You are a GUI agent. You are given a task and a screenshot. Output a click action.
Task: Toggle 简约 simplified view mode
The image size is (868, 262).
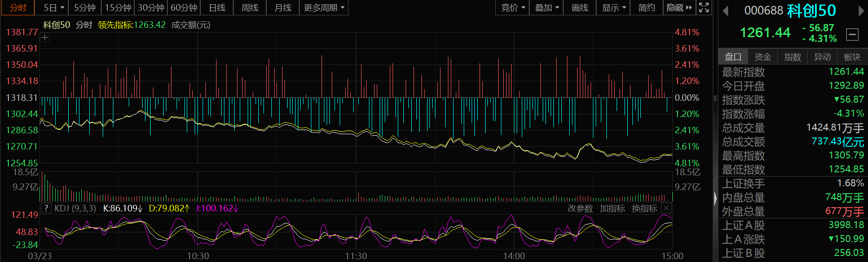point(646,8)
